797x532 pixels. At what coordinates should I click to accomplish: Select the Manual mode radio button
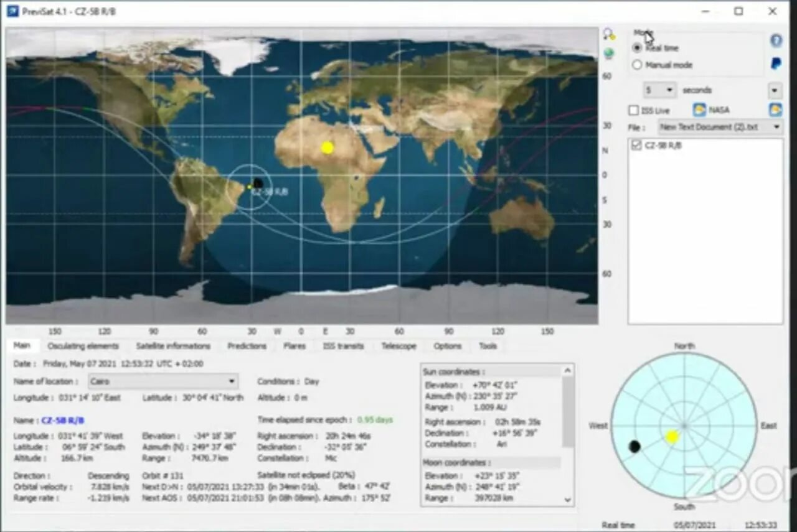tap(637, 65)
